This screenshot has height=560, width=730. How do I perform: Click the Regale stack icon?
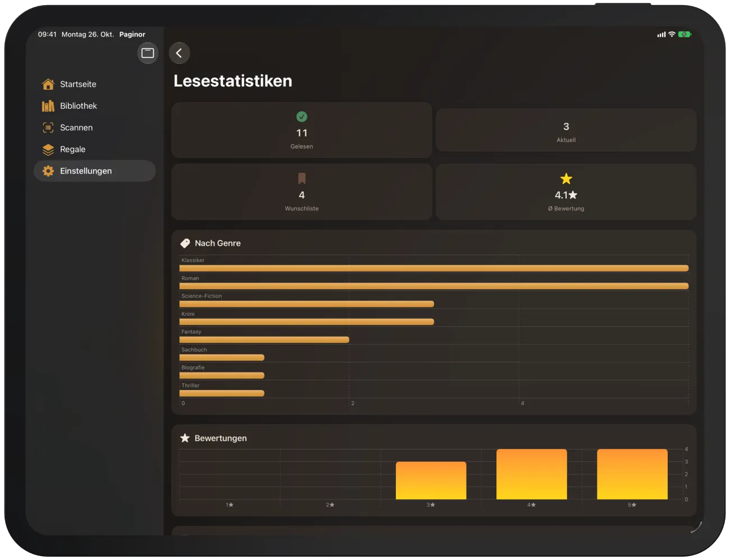[48, 149]
